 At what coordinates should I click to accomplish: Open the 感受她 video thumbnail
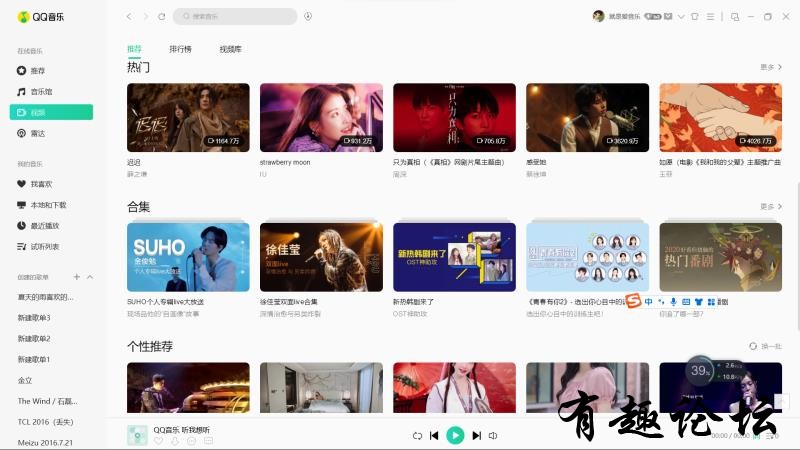tap(588, 117)
